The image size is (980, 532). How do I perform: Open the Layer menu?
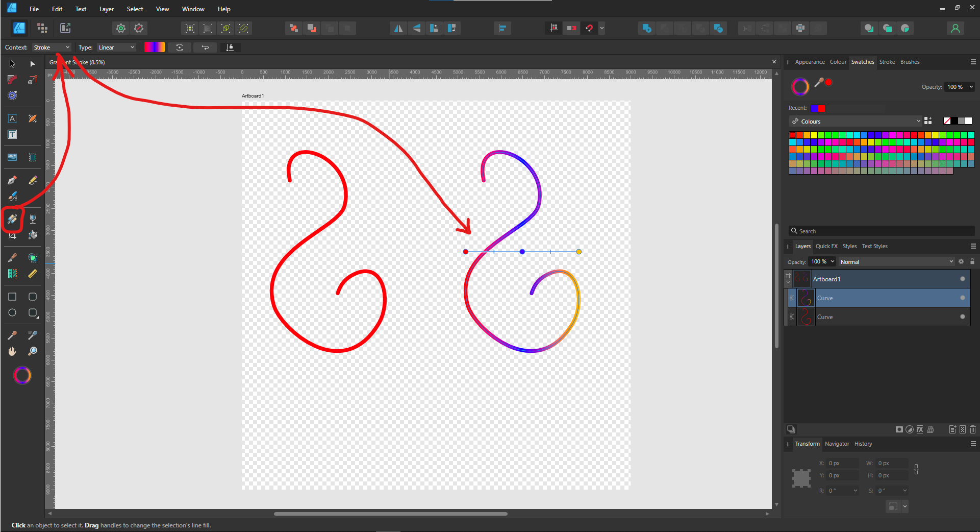coord(106,9)
